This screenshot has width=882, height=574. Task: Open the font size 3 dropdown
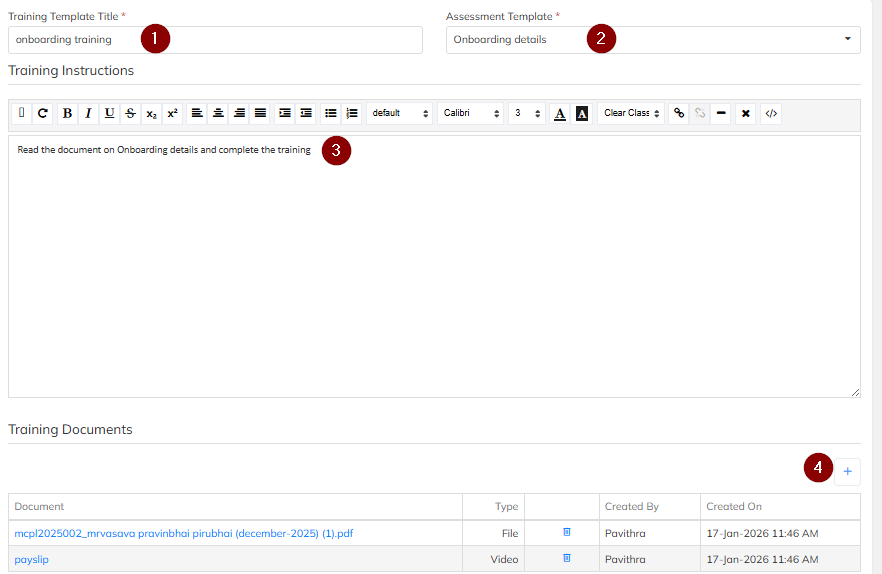click(526, 113)
